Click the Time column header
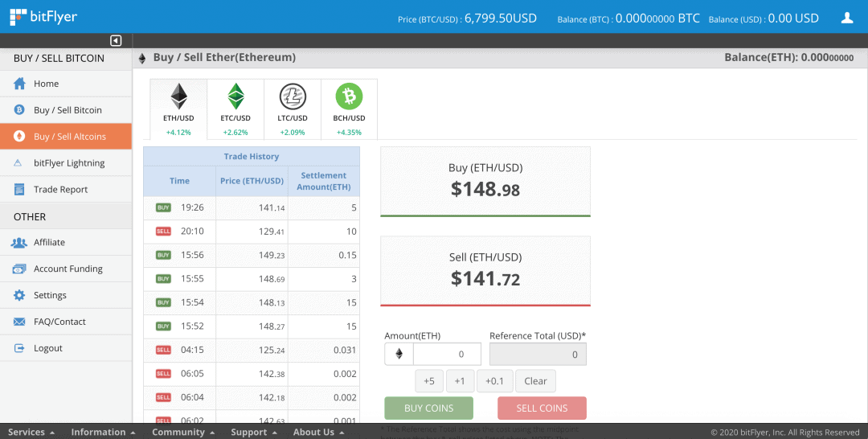Screen dimensions: 868x439 click(179, 181)
